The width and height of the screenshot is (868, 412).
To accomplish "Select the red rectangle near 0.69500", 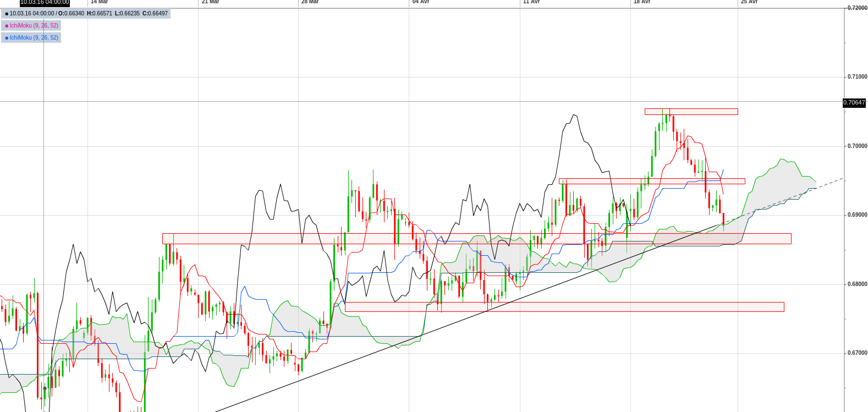I will (652, 181).
